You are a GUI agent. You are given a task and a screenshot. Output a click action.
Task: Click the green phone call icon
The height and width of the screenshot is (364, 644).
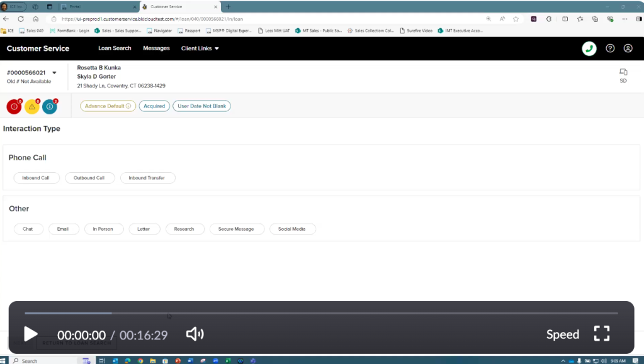[589, 48]
